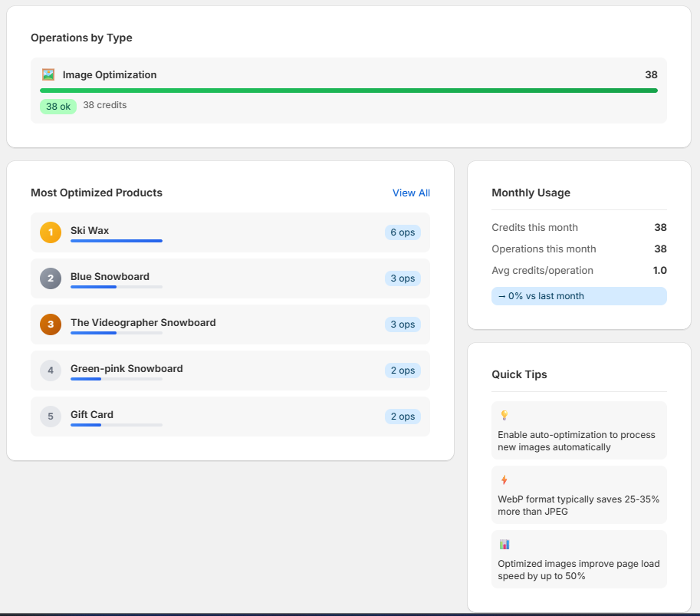
Task: Click The Videographer Snowboard progress bar
Action: point(117,333)
